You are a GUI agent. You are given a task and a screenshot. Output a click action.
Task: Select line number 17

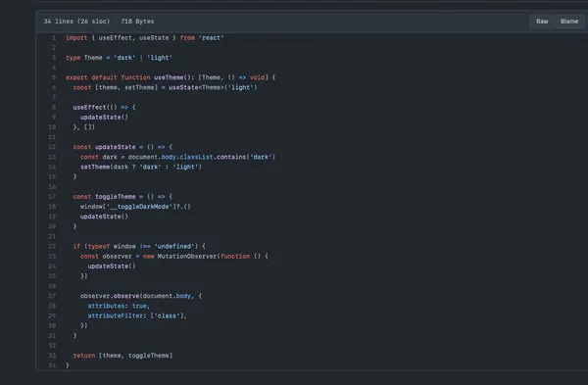pos(52,197)
